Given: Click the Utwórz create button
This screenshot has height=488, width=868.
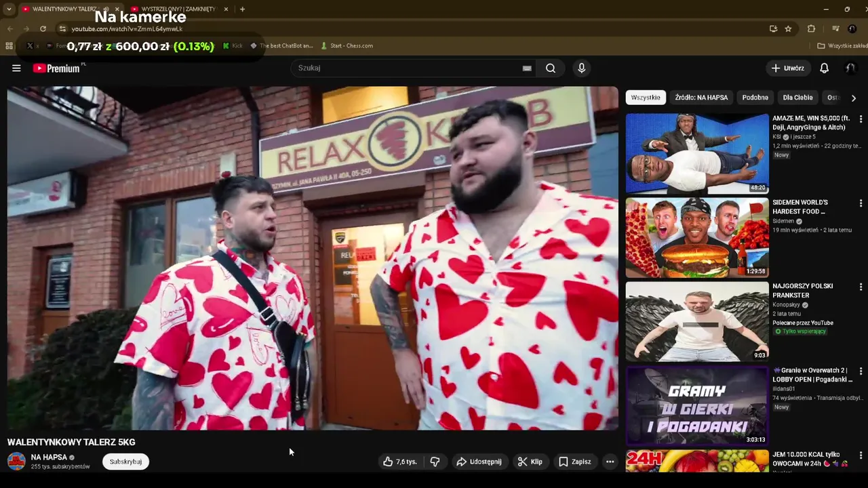Looking at the screenshot, I should (x=787, y=68).
